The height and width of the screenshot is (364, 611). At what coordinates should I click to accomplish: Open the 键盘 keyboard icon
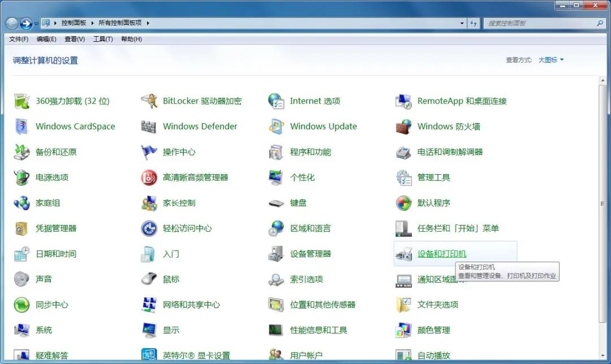pos(276,203)
